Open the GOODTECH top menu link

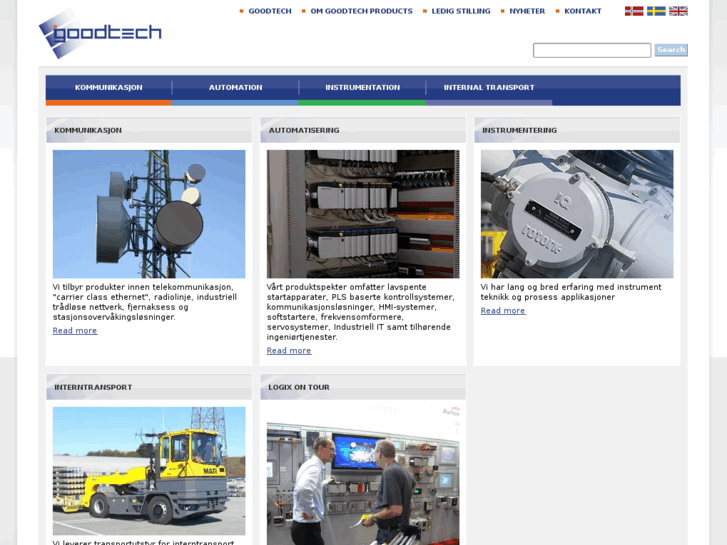point(270,11)
